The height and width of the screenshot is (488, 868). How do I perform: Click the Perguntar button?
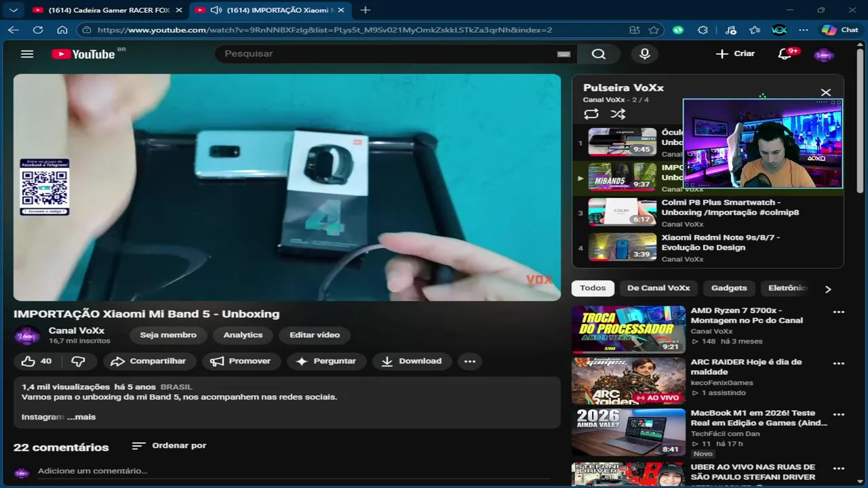tap(326, 361)
